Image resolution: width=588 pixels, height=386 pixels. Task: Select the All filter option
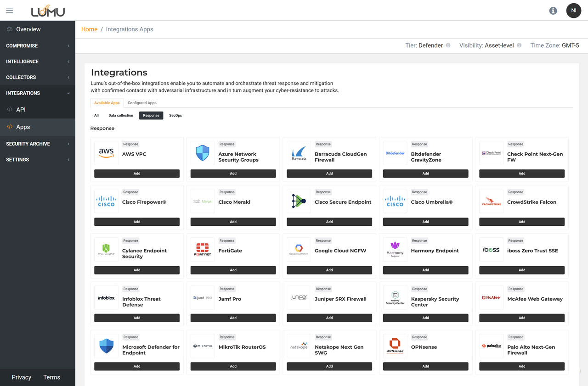point(96,116)
